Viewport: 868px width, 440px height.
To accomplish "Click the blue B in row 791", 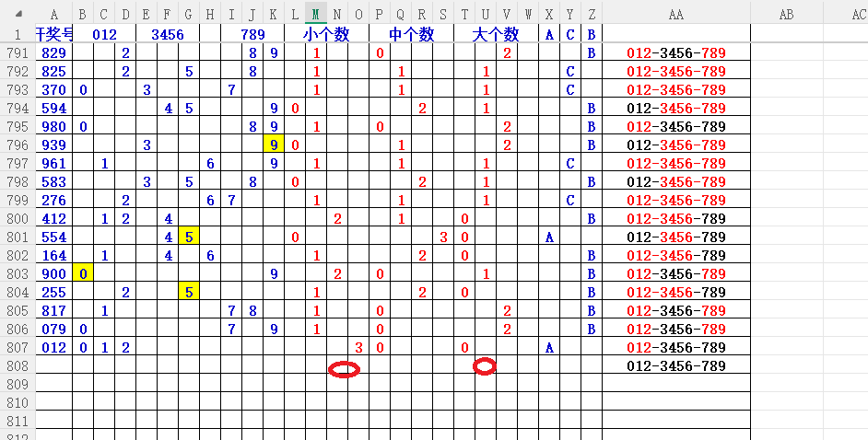I will 592,53.
